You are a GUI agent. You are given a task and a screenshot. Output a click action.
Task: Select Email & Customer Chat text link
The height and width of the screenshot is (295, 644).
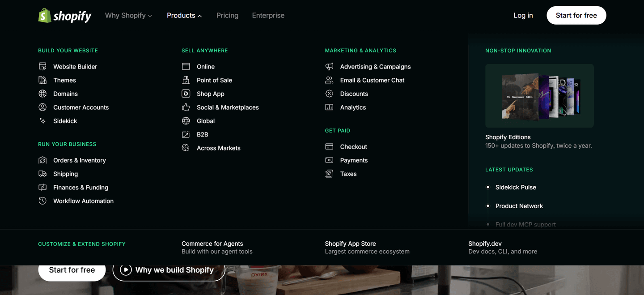[373, 80]
